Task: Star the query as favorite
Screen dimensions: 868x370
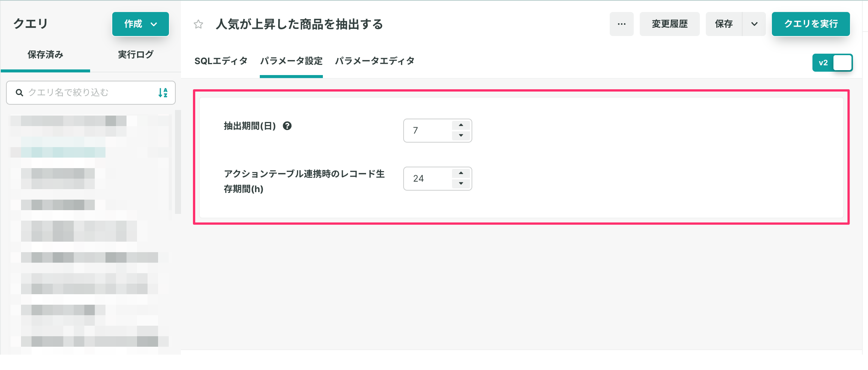Action: point(198,24)
